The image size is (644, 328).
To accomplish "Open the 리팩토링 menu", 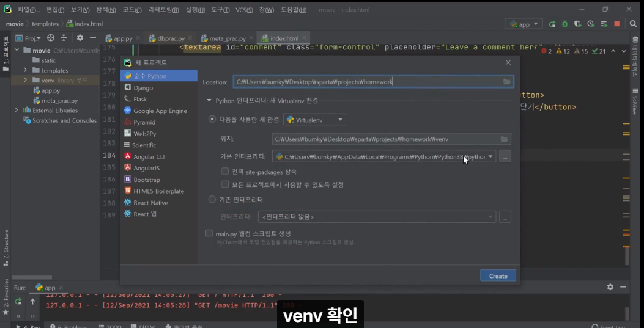I will 163,9.
